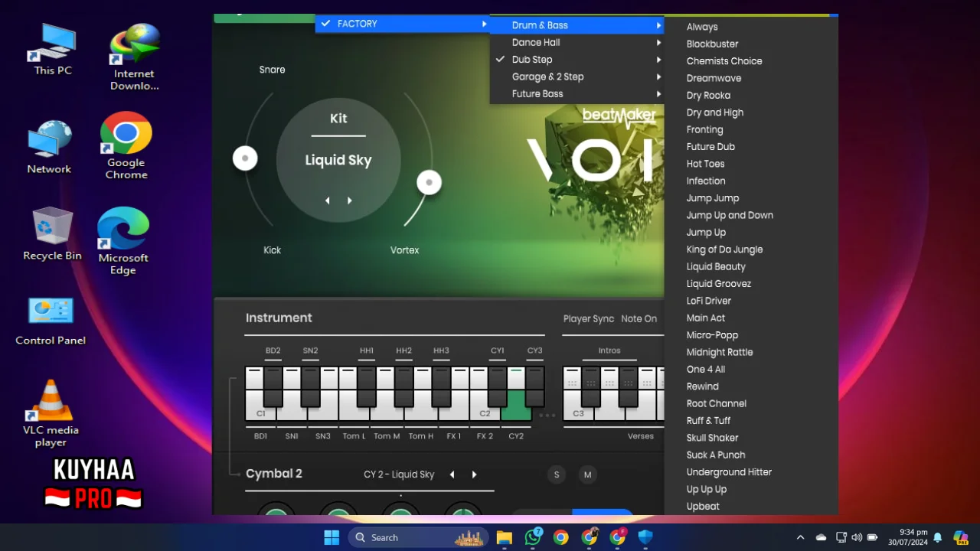Choose the Skull Shaker preset
980x551 pixels.
click(x=712, y=438)
